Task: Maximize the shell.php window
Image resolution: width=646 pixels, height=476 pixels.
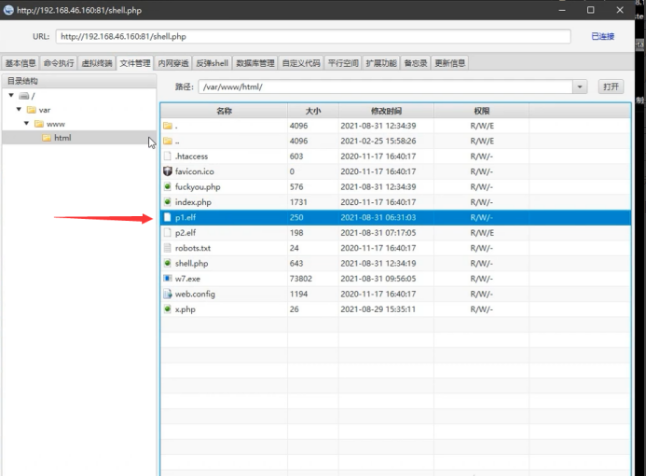Action: pos(591,10)
